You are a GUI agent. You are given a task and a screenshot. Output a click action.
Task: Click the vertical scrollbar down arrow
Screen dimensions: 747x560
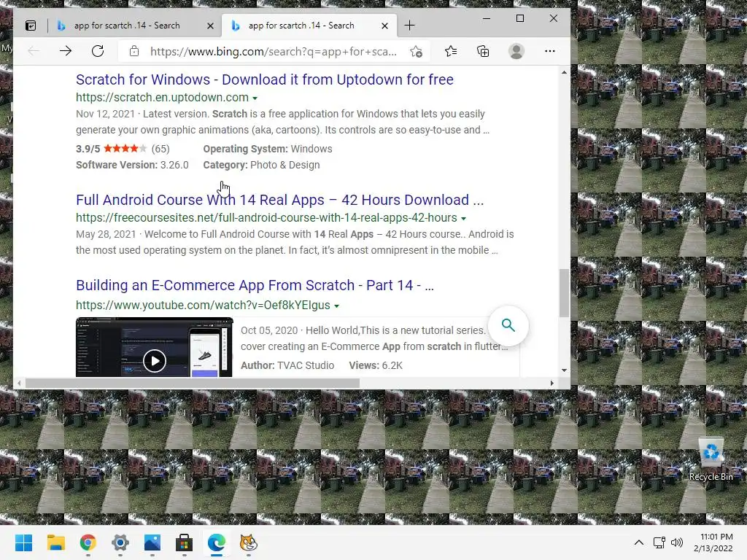(x=564, y=370)
